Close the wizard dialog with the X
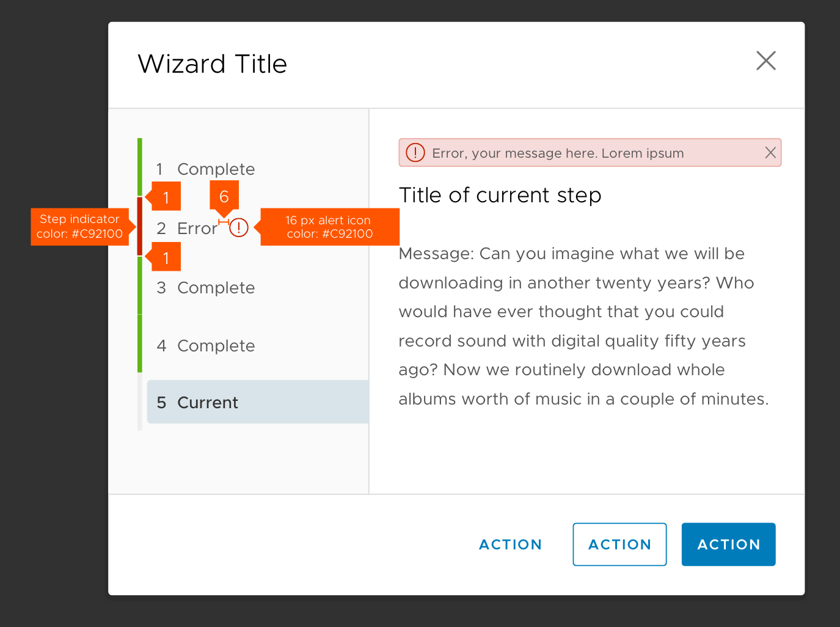The height and width of the screenshot is (627, 840). tap(765, 61)
